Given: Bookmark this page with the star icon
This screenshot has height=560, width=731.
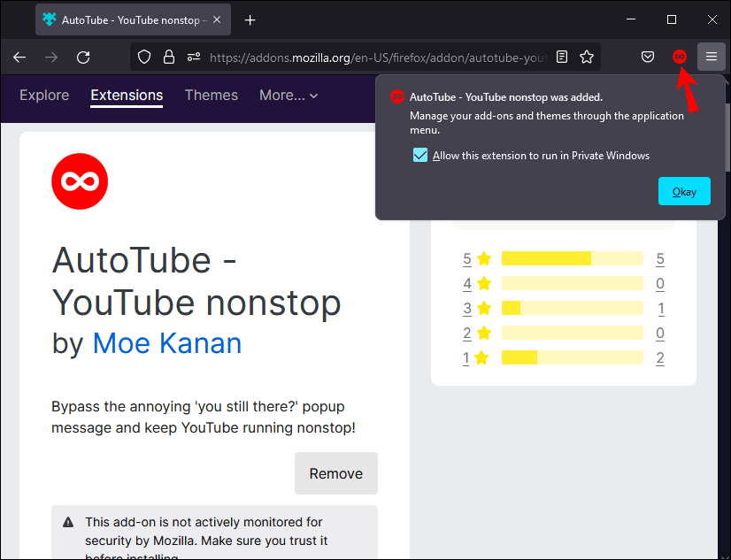Looking at the screenshot, I should click(x=587, y=57).
